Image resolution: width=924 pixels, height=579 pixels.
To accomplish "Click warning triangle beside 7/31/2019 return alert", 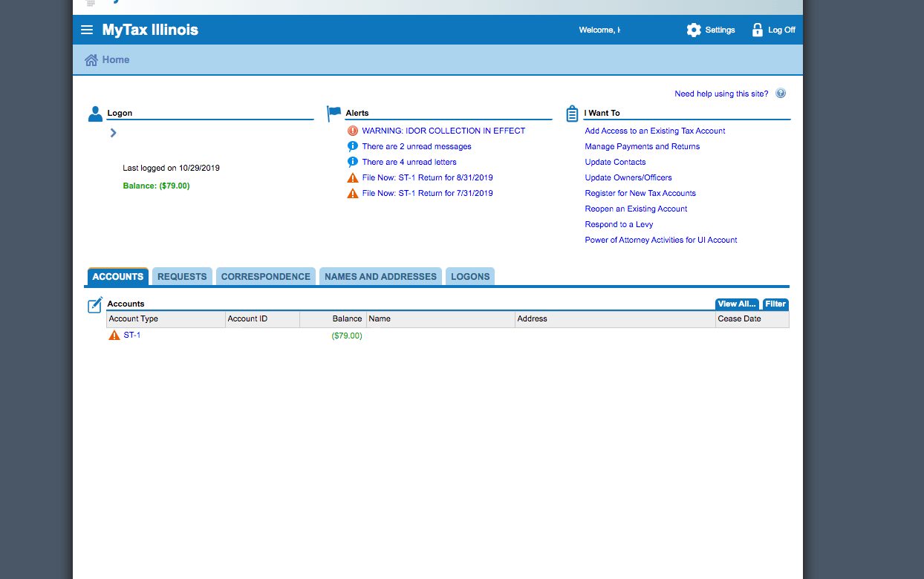I will click(353, 193).
